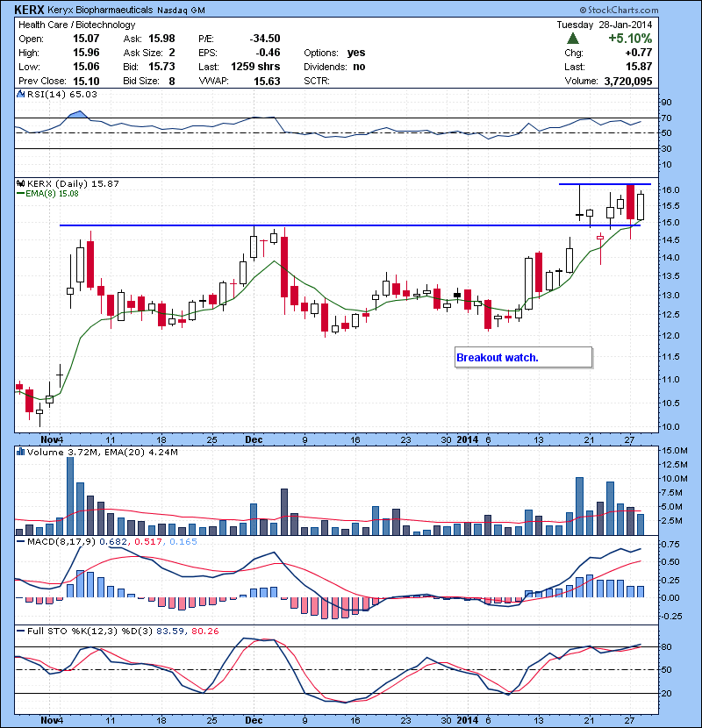Screen dimensions: 702x728
Task: Click the P/E value -34.50
Action: [x=265, y=39]
